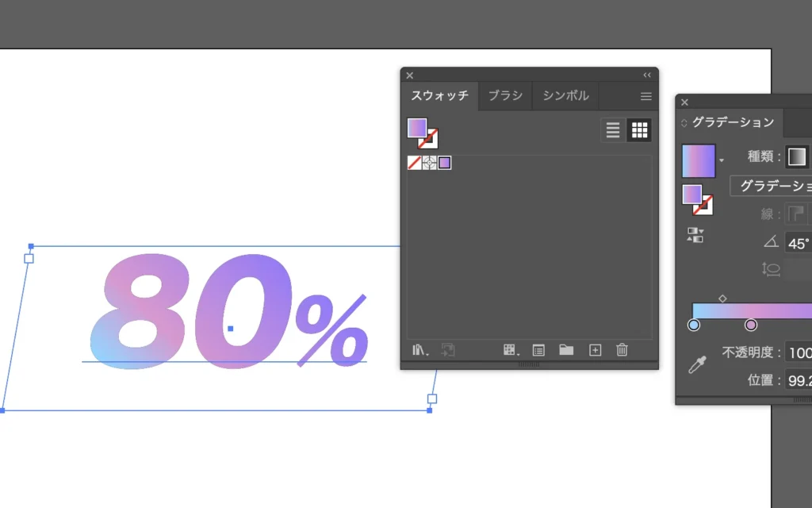Click the new swatch plus icon
The width and height of the screenshot is (812, 508).
595,350
